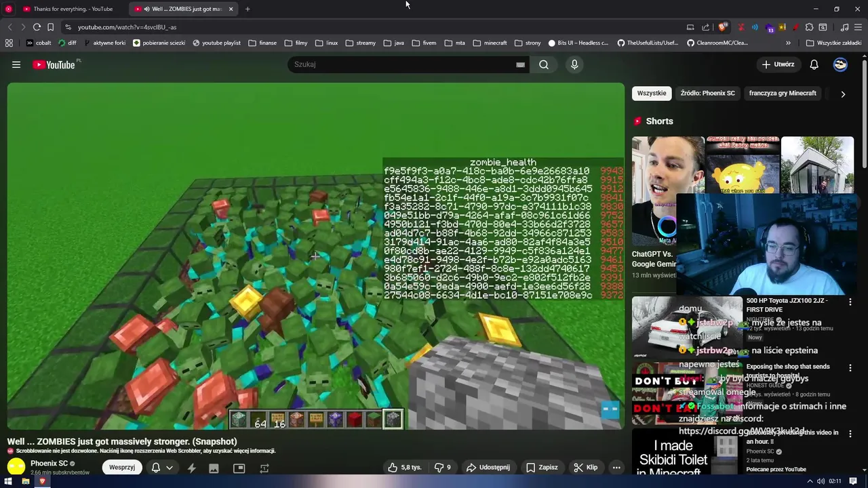Open the extensions puzzle icon
The image size is (868, 488).
click(809, 27)
